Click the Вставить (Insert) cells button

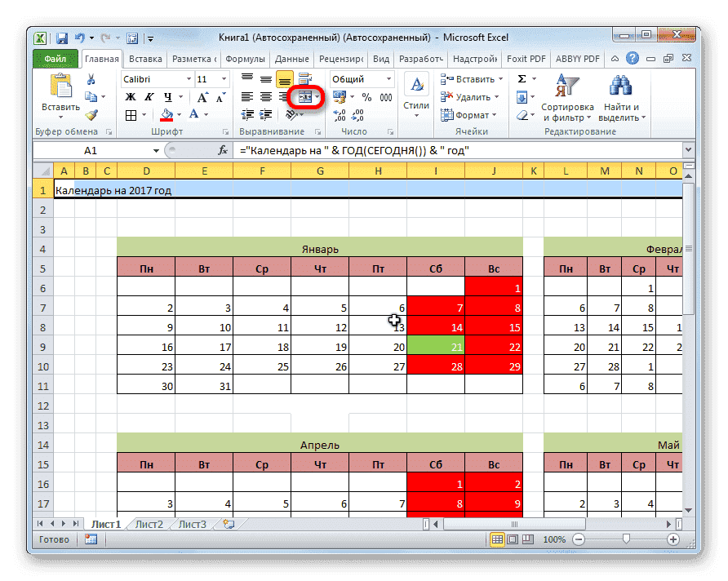[x=470, y=79]
